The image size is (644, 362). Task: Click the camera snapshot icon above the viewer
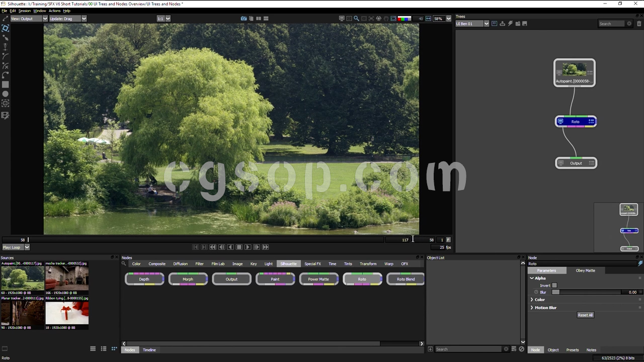point(244,19)
